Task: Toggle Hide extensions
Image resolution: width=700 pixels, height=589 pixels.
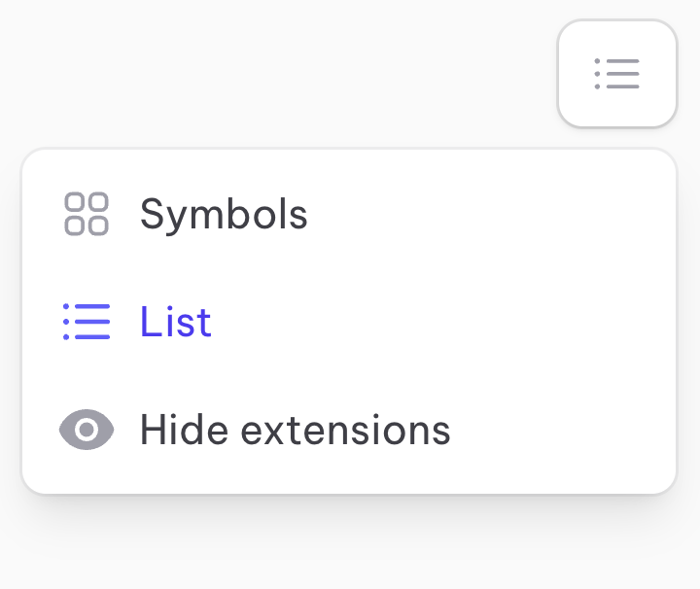Action: [x=295, y=430]
